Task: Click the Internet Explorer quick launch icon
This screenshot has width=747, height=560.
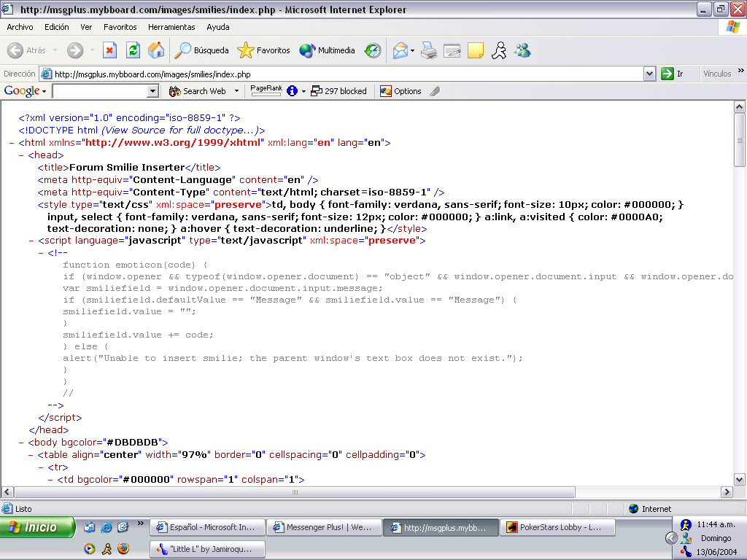Action: (107, 527)
